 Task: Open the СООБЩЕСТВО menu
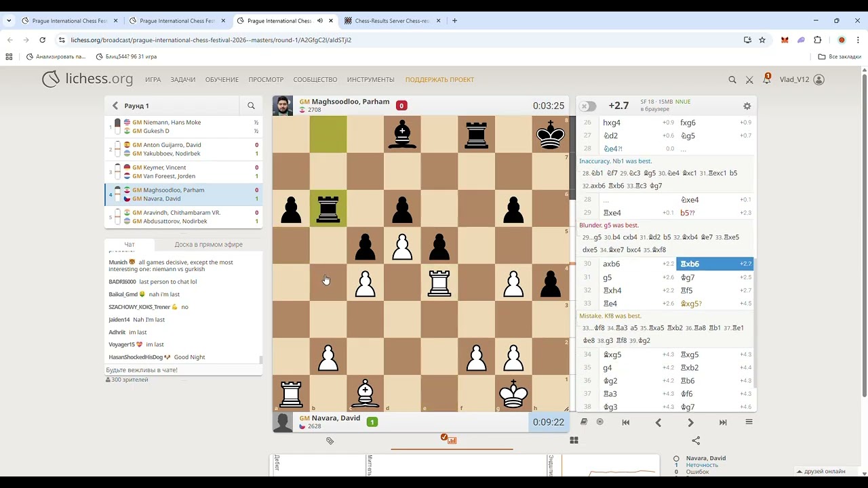coord(315,80)
